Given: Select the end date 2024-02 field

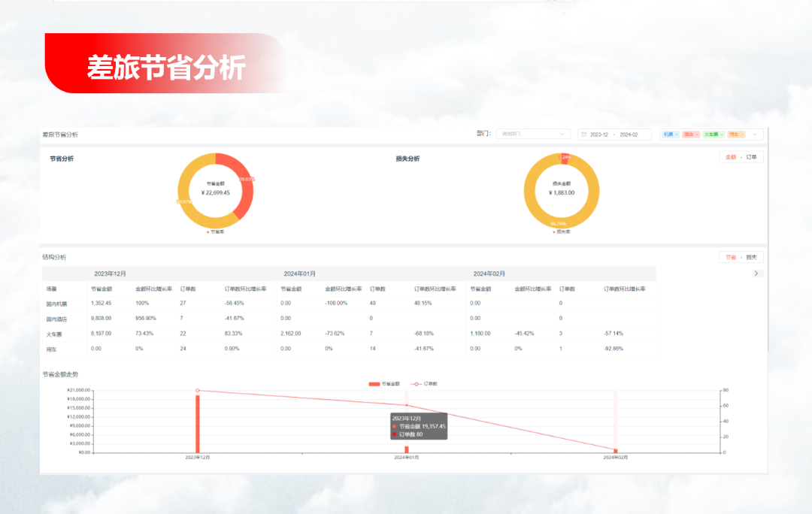Looking at the screenshot, I should click(629, 135).
